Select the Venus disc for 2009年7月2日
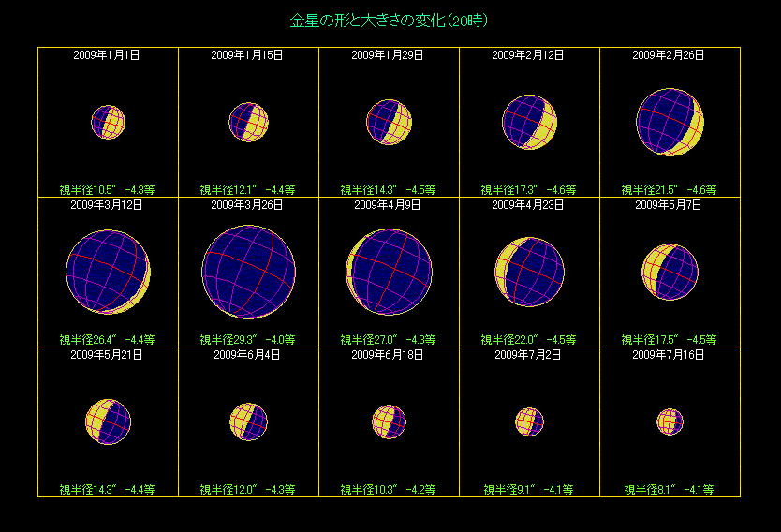The image size is (781, 532). [529, 422]
